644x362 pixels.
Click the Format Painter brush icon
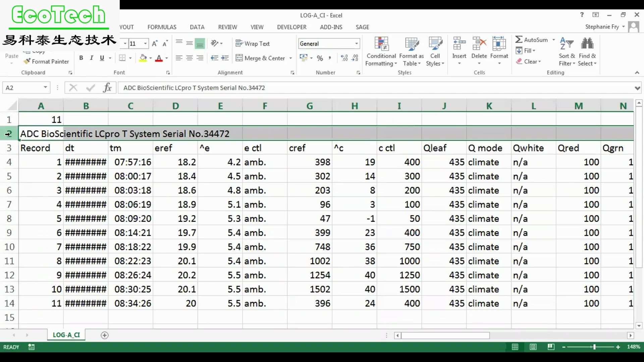pyautogui.click(x=27, y=61)
